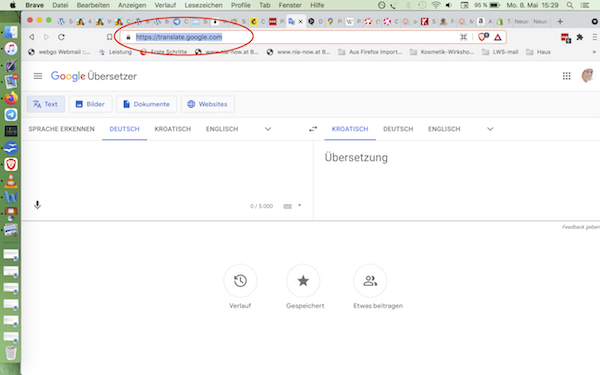Viewport: 600px width, 375px height.
Task: Click the Apple menu logo
Action: point(13,5)
